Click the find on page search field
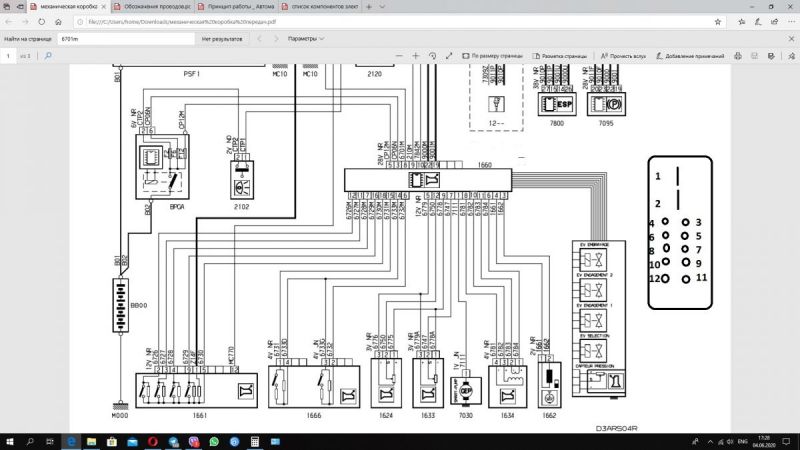 (126, 39)
